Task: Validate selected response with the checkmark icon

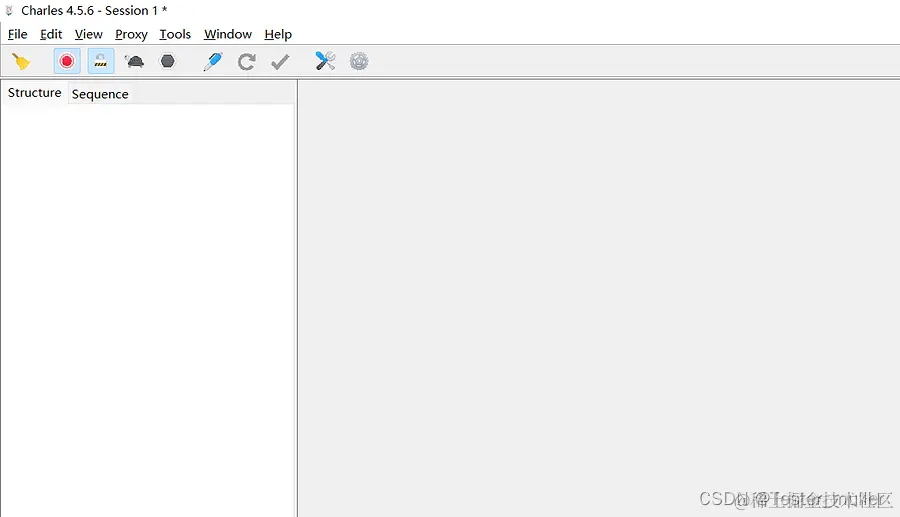Action: tap(280, 61)
